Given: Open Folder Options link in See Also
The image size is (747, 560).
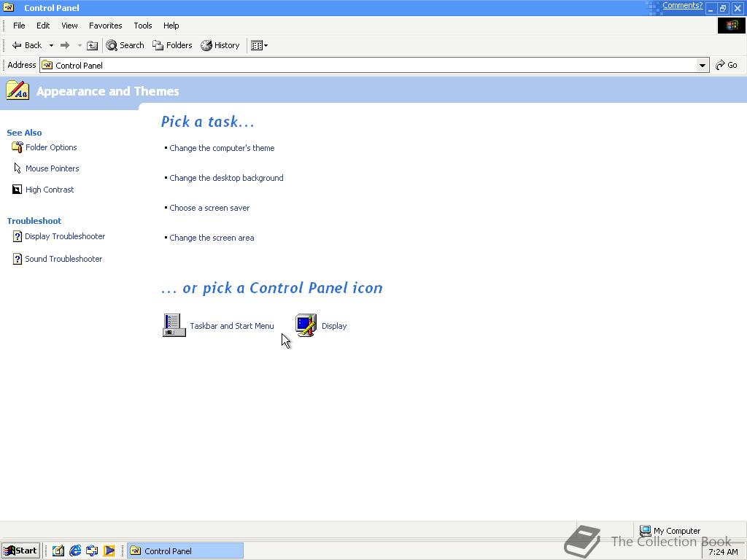Looking at the screenshot, I should point(51,147).
